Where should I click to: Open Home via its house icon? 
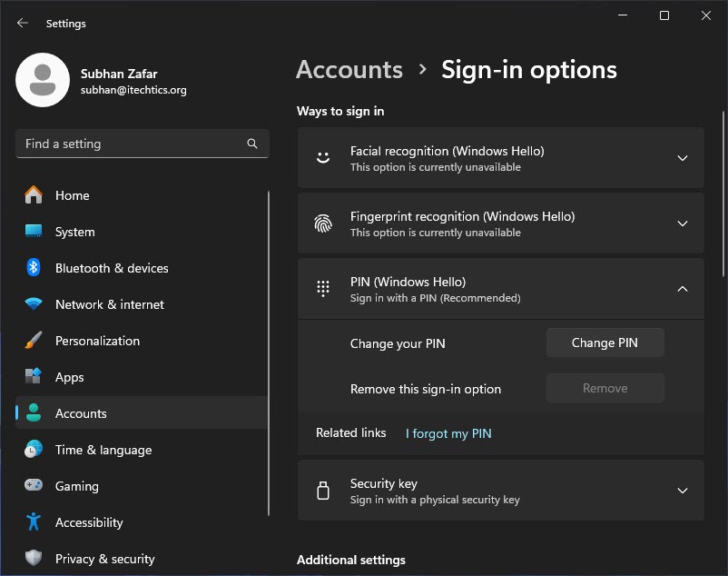[34, 195]
